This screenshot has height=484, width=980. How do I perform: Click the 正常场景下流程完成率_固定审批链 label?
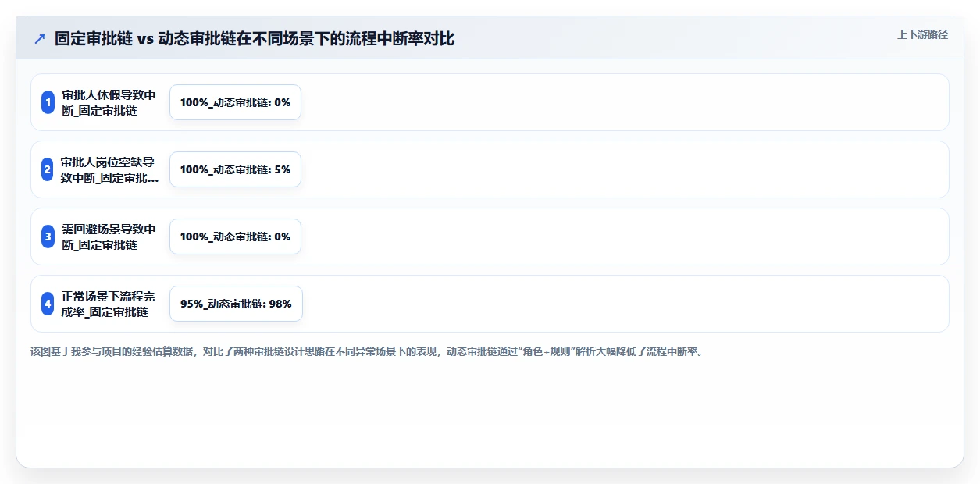tap(109, 304)
